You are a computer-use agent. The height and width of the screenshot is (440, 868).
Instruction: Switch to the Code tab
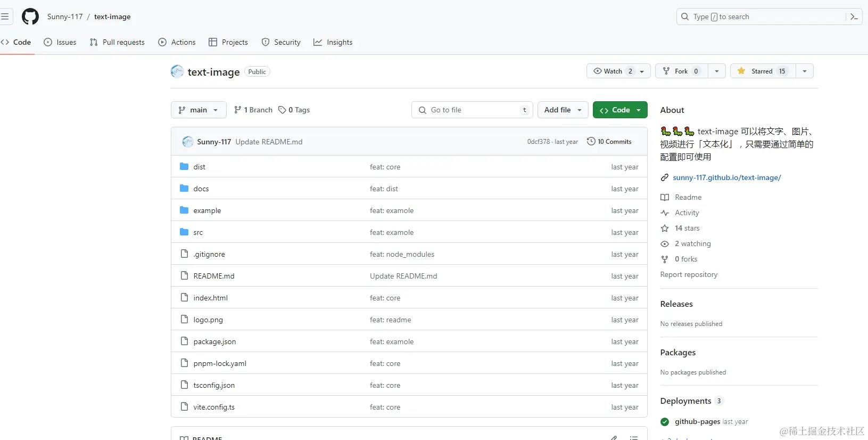click(x=16, y=42)
